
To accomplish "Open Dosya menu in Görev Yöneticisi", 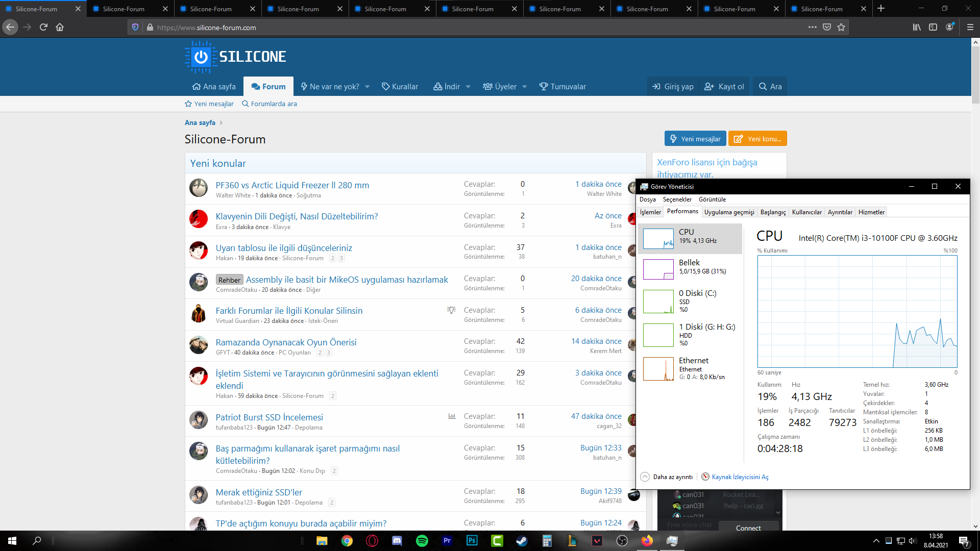I will click(x=648, y=199).
